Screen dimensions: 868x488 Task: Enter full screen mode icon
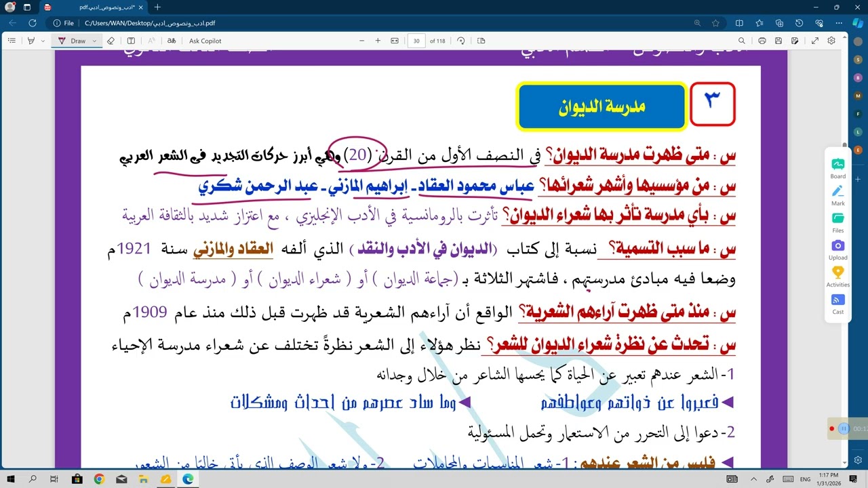815,41
